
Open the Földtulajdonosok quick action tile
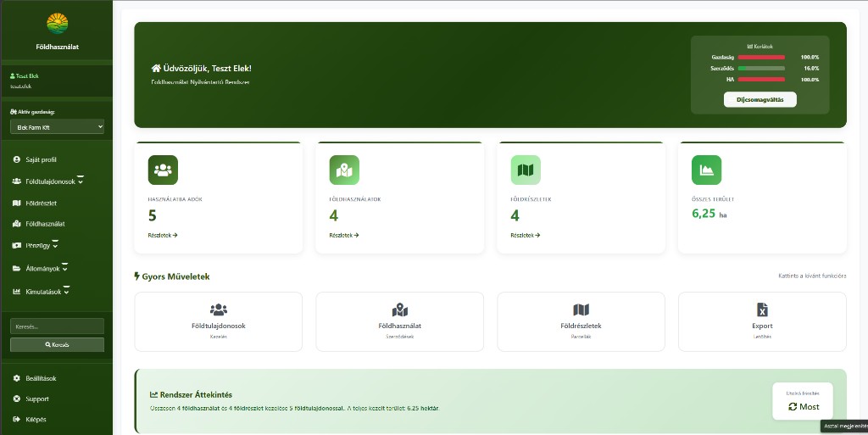pos(219,321)
